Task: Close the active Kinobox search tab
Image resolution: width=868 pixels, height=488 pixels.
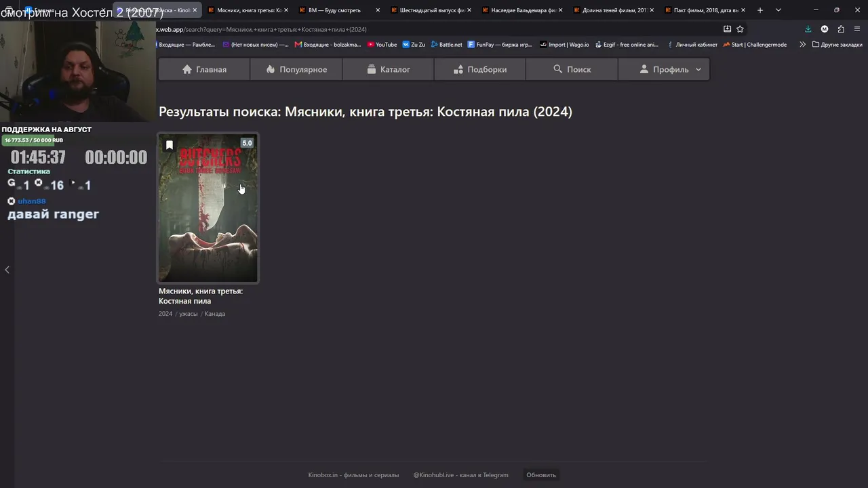Action: (195, 10)
